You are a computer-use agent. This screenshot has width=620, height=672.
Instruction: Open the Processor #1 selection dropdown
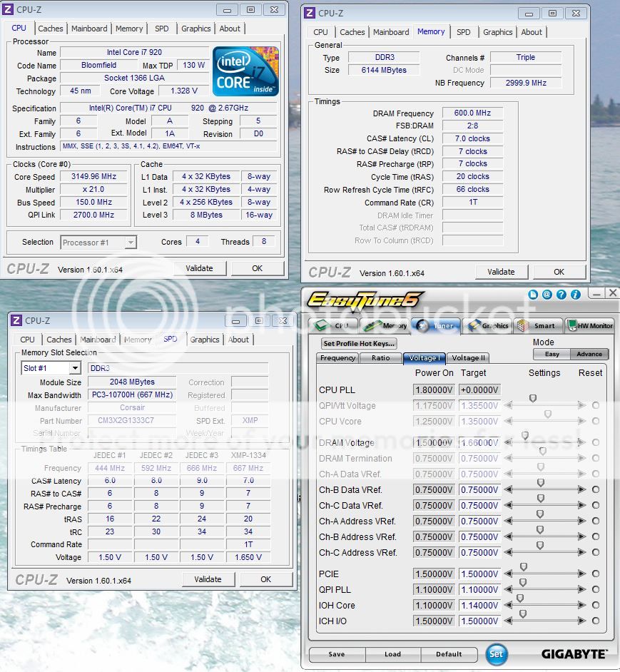click(x=131, y=243)
